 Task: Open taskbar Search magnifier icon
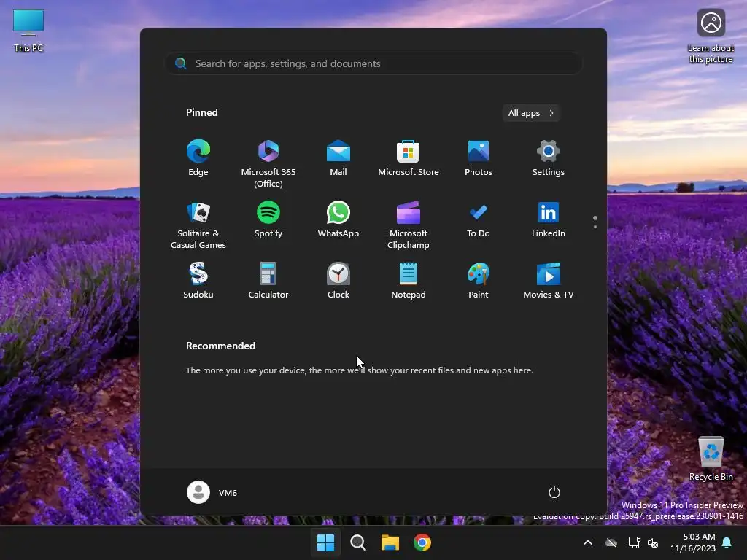point(357,542)
